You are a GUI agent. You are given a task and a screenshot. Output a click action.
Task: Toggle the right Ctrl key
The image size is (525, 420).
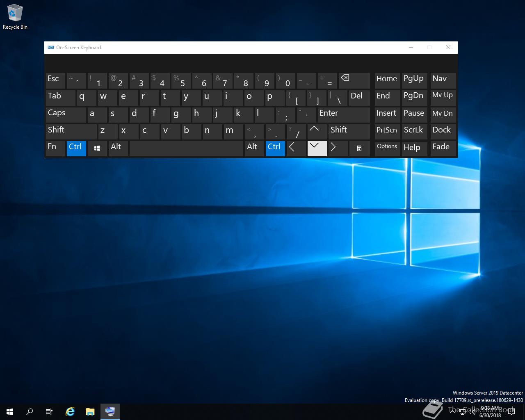tap(275, 148)
